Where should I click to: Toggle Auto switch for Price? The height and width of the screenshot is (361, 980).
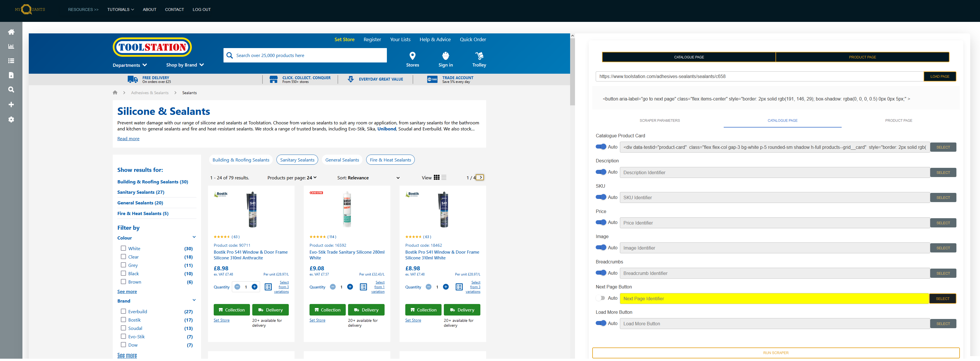point(601,223)
